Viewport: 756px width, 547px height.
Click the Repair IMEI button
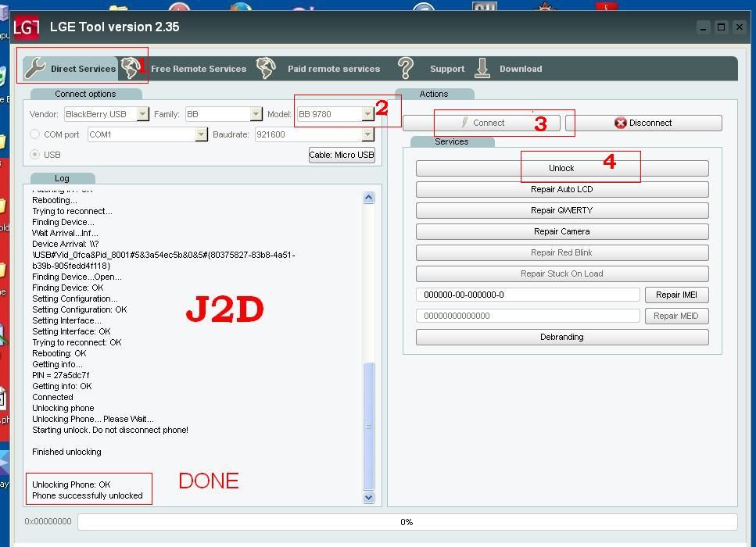click(x=676, y=295)
